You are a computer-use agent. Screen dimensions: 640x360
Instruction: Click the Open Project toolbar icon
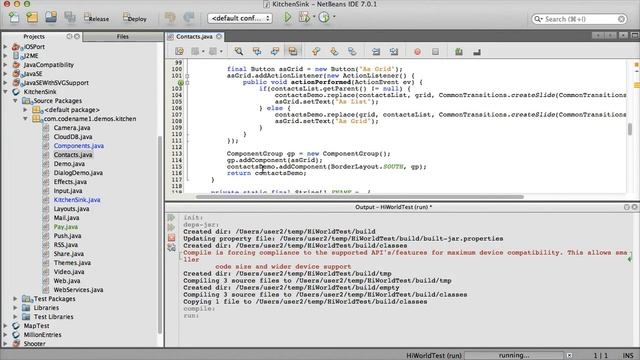[x=51, y=17]
